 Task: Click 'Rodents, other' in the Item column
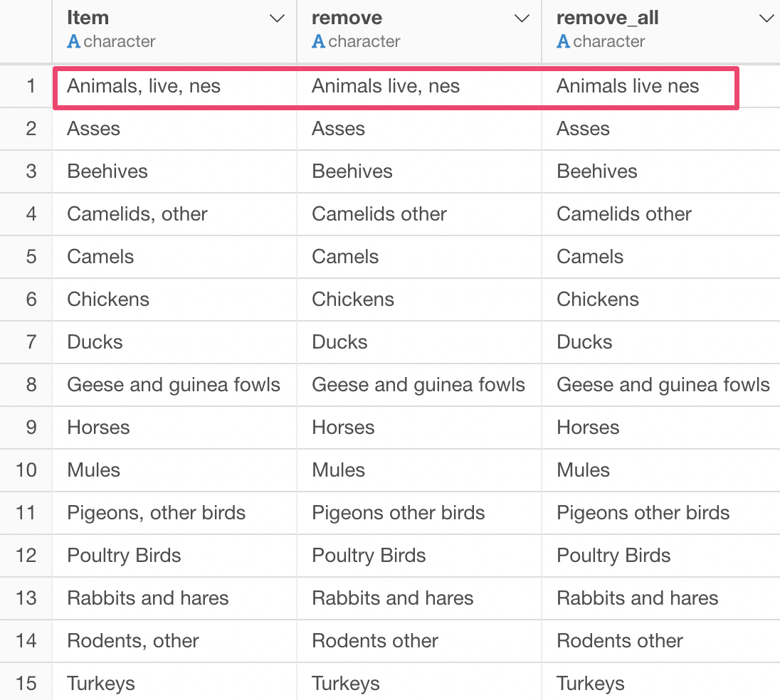coord(133,641)
